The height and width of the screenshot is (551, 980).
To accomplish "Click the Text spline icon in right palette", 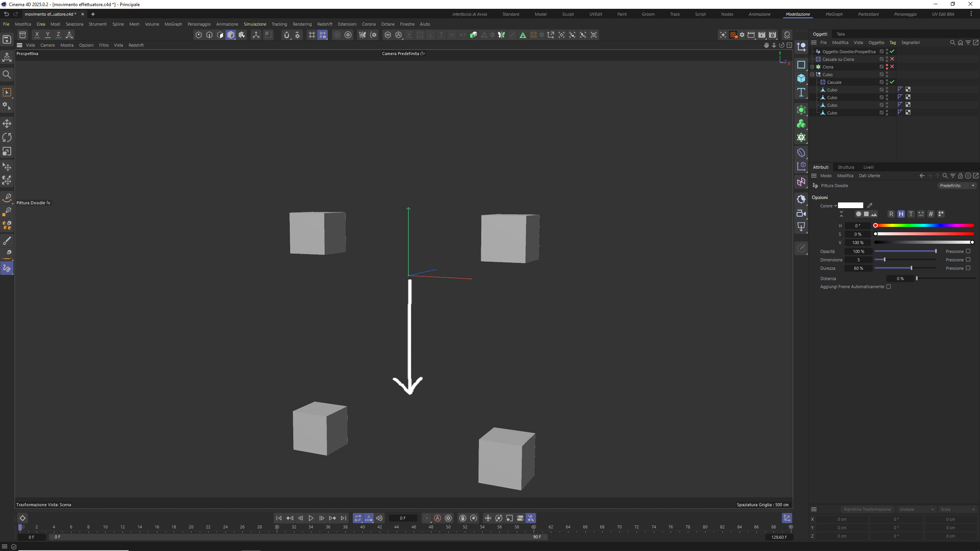I will [x=801, y=93].
